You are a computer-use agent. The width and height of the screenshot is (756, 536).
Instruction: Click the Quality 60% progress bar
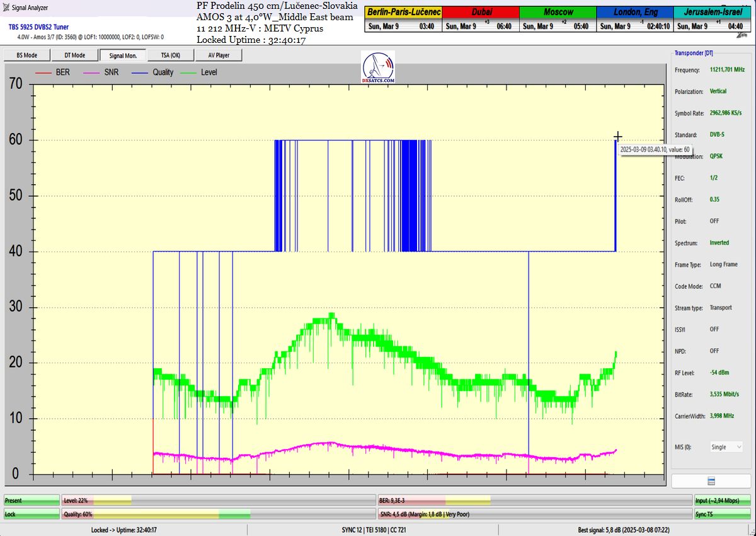tap(156, 514)
